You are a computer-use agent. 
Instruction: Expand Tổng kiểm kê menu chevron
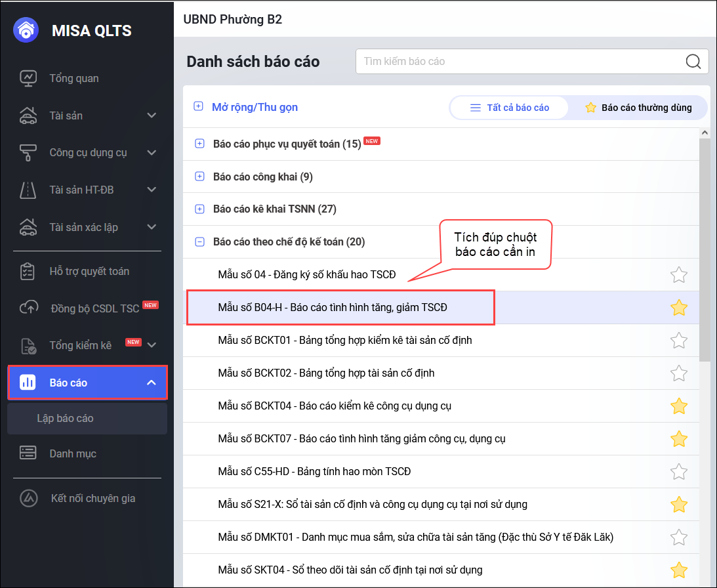[152, 345]
